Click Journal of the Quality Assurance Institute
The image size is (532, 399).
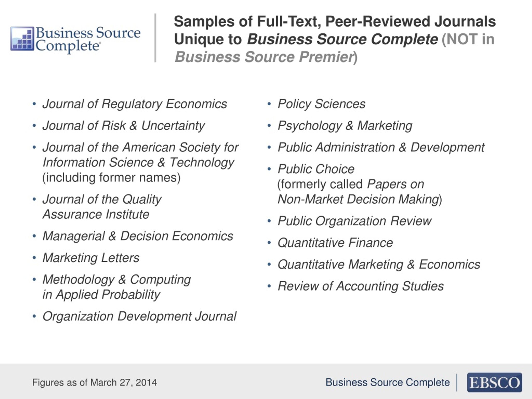[x=102, y=207]
